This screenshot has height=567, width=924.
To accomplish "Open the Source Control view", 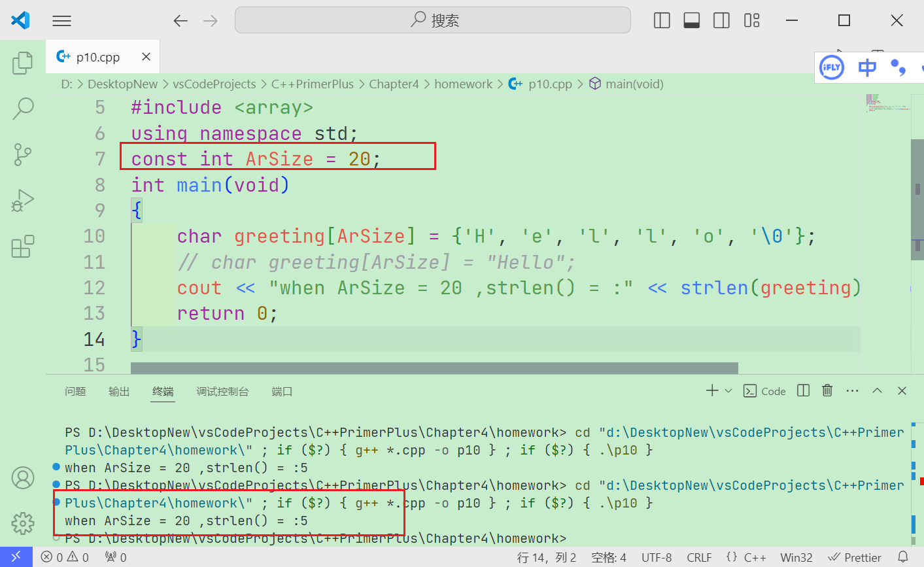I will point(23,155).
